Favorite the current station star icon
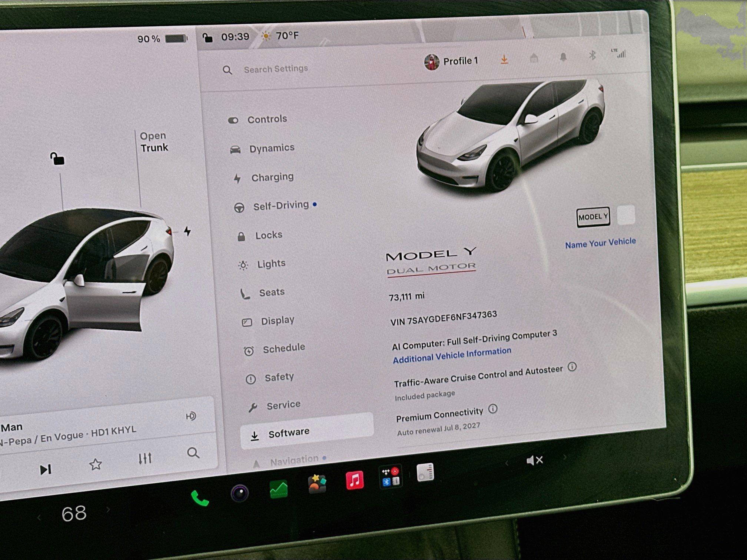This screenshot has height=560, width=747. point(96,464)
